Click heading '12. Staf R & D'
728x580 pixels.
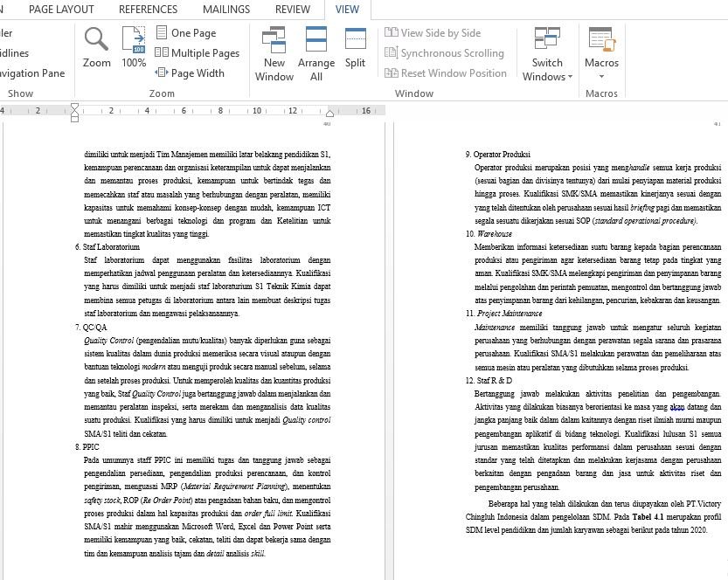[489, 381]
